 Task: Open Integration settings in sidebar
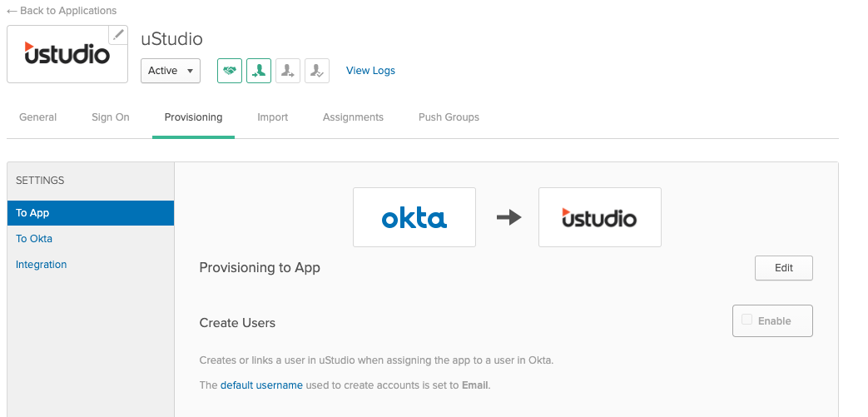coord(41,265)
